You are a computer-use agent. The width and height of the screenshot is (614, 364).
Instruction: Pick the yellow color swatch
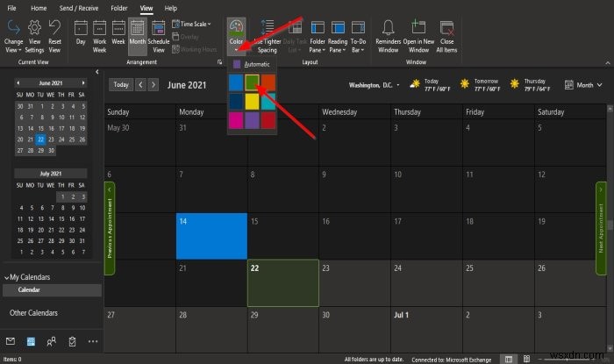(x=253, y=102)
